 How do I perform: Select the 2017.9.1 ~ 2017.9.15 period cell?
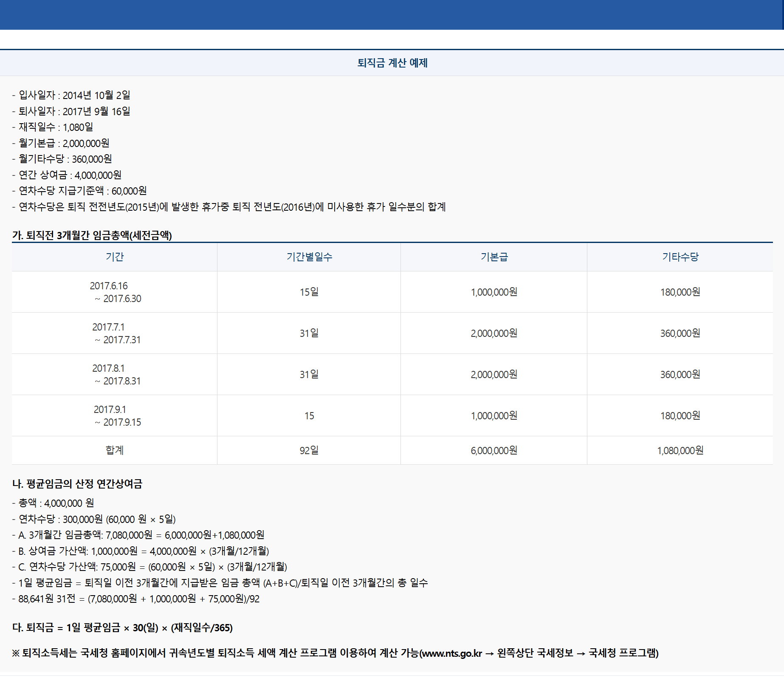(114, 415)
